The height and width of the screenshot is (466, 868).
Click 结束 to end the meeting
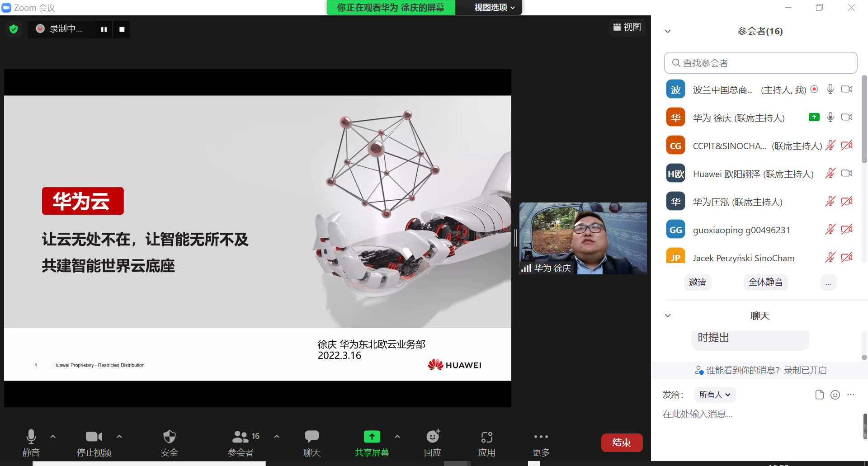tap(622, 442)
